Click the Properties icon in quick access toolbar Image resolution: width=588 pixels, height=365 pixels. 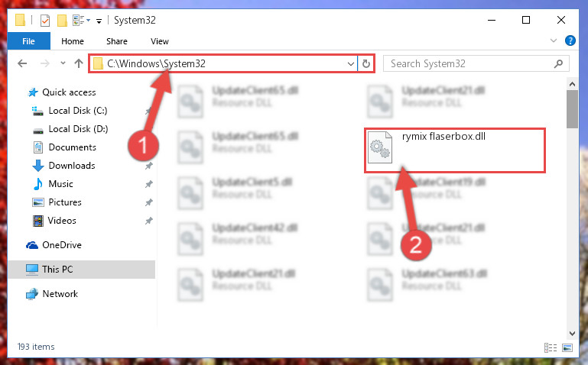coord(45,20)
